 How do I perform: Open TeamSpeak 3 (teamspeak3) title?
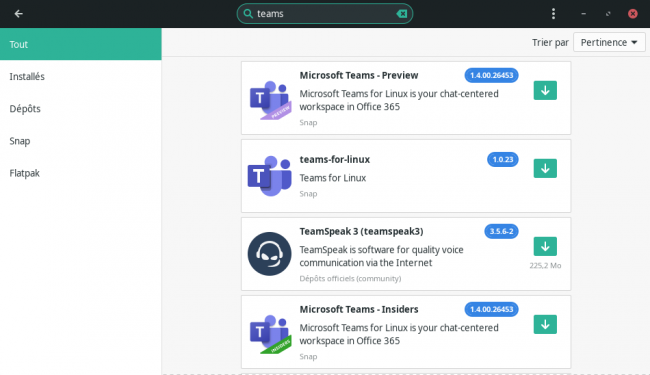click(x=361, y=231)
